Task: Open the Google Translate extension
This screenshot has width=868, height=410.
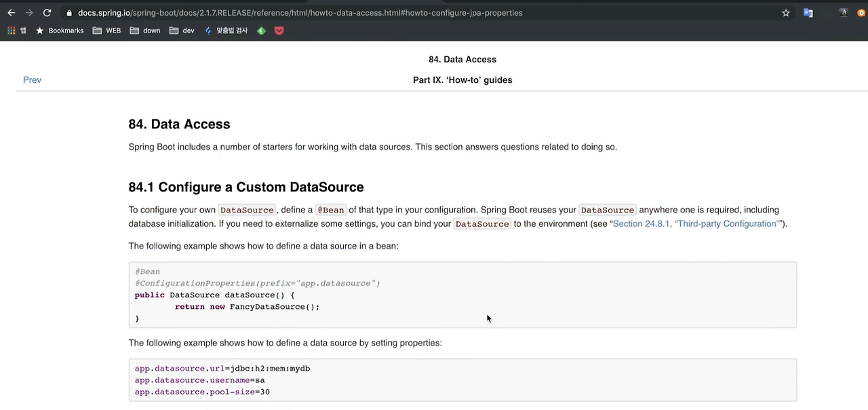Action: coord(808,13)
